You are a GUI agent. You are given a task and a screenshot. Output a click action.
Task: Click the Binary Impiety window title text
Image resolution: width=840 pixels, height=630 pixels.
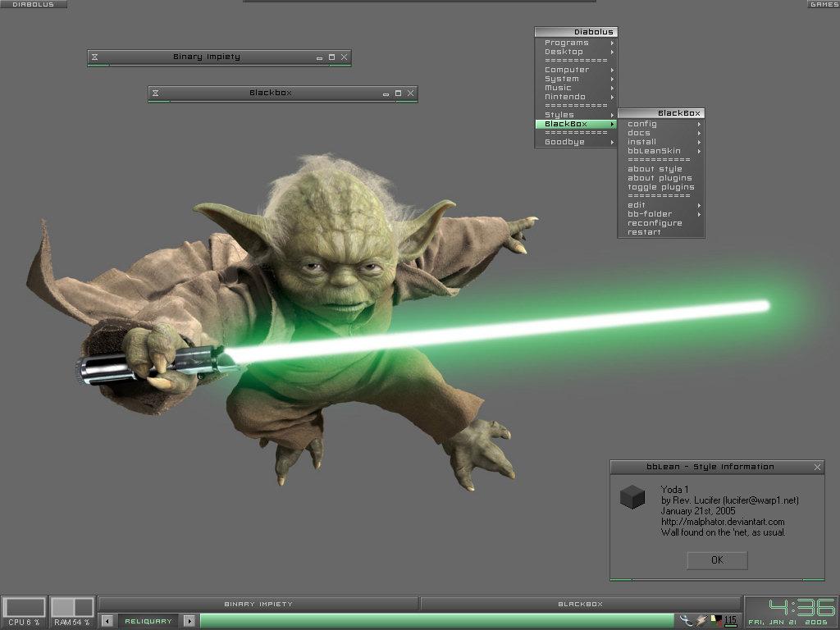(207, 57)
